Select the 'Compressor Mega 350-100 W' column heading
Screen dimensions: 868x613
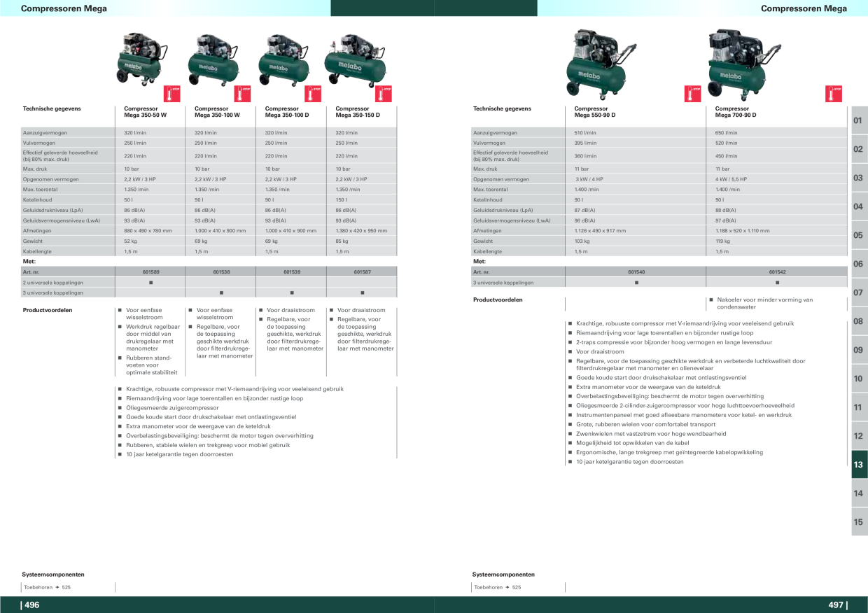217,112
